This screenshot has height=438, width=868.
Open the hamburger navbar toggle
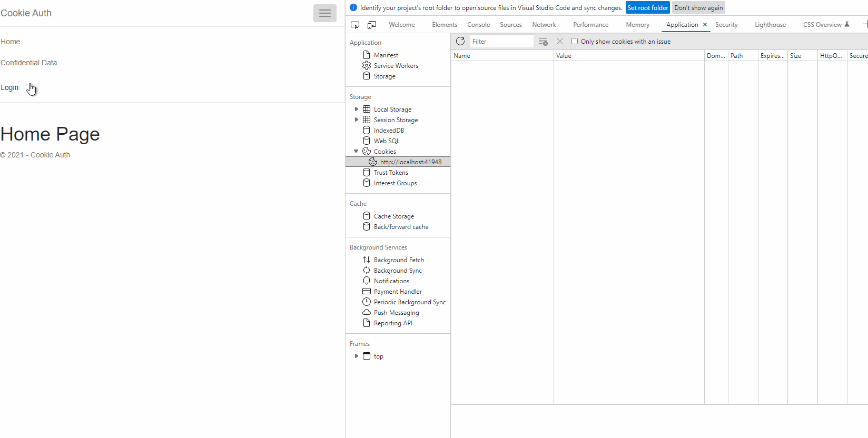324,13
